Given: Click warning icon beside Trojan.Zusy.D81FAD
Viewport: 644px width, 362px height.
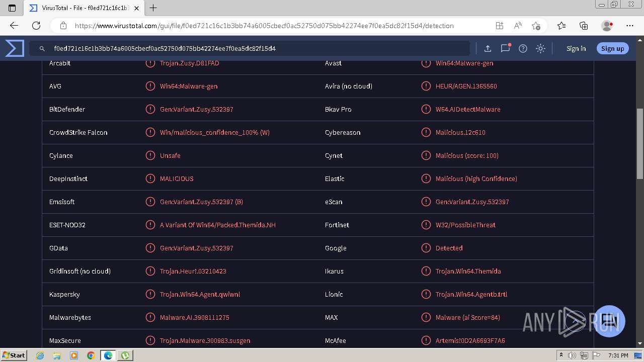Looking at the screenshot, I should point(150,63).
